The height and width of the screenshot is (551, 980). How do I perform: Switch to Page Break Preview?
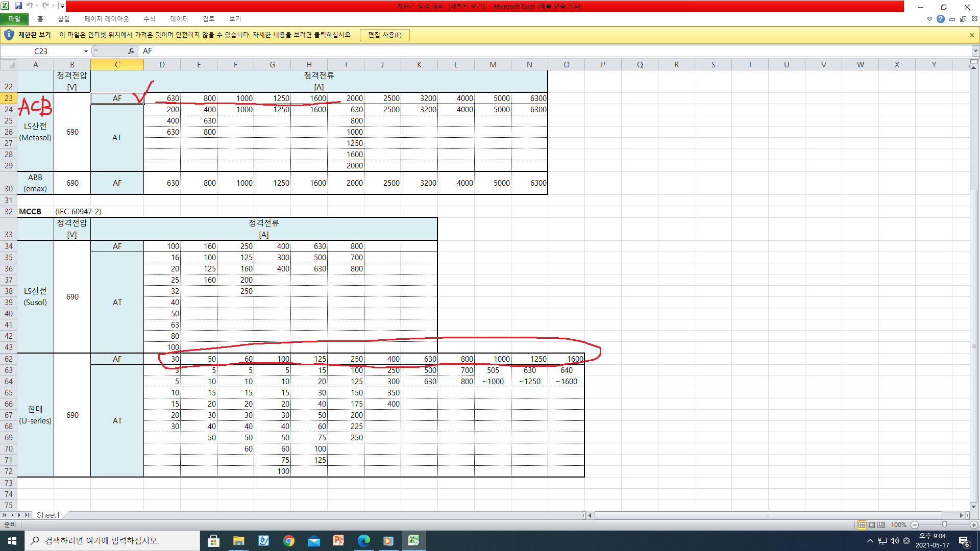pos(881,525)
